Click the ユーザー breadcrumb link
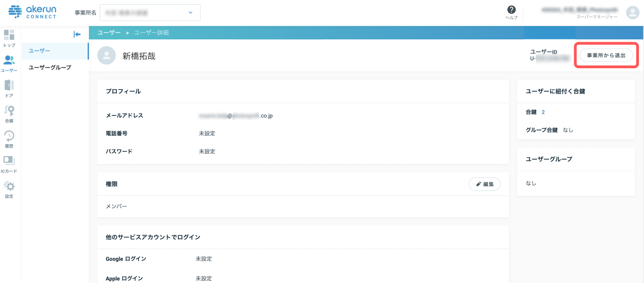644x283 pixels. 109,33
